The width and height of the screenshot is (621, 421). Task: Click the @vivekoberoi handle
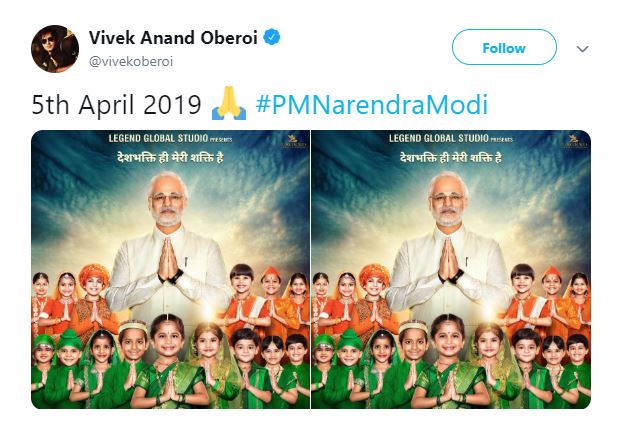pyautogui.click(x=132, y=60)
